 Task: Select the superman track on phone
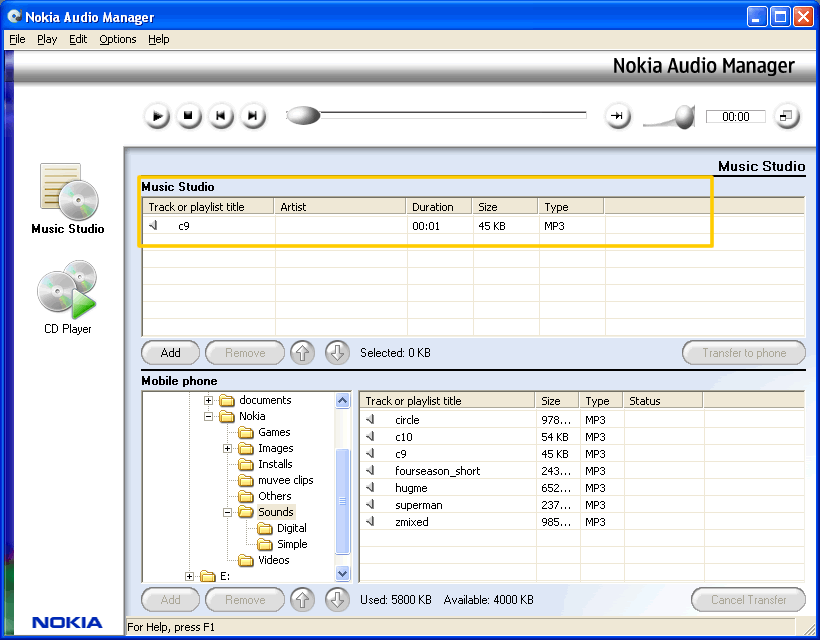click(x=418, y=505)
